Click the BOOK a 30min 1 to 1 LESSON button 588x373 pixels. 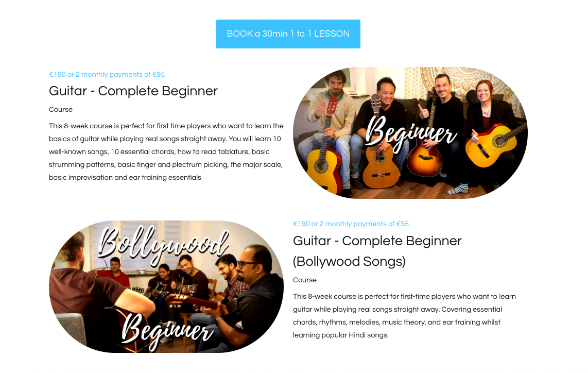click(x=288, y=34)
